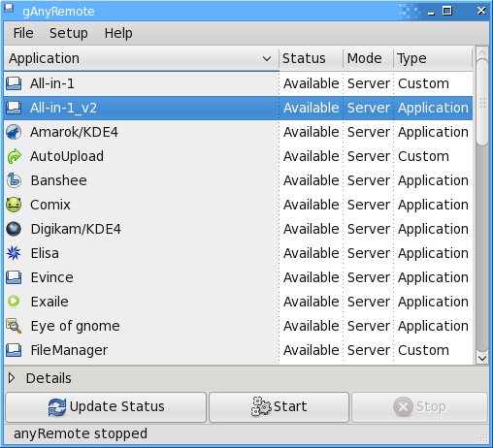
Task: Select the Digikam/KDE4 lens icon
Action: tap(14, 229)
